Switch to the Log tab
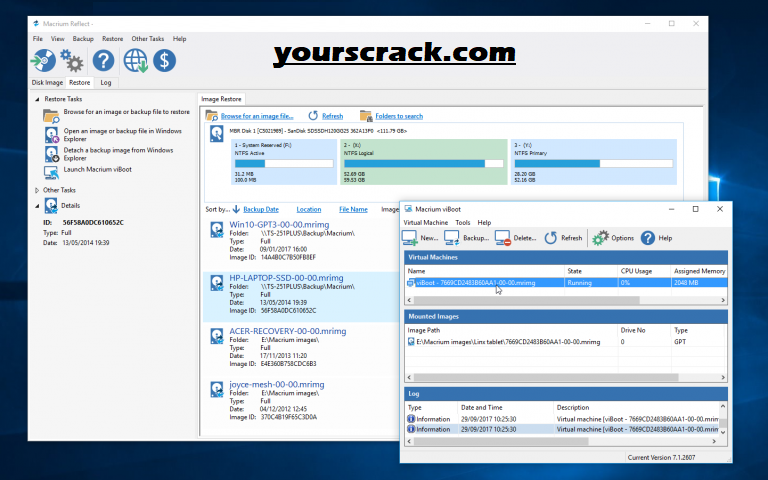This screenshot has width=768, height=480. (x=106, y=83)
